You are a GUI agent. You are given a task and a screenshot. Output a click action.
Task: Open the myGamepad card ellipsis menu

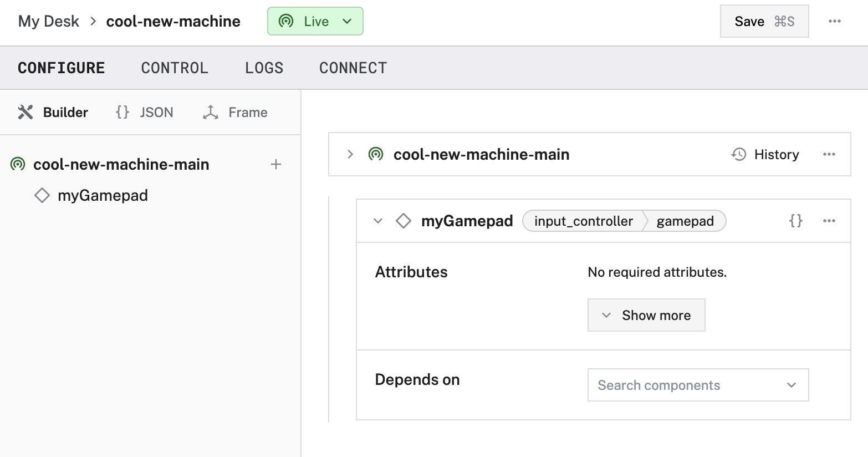(x=829, y=221)
